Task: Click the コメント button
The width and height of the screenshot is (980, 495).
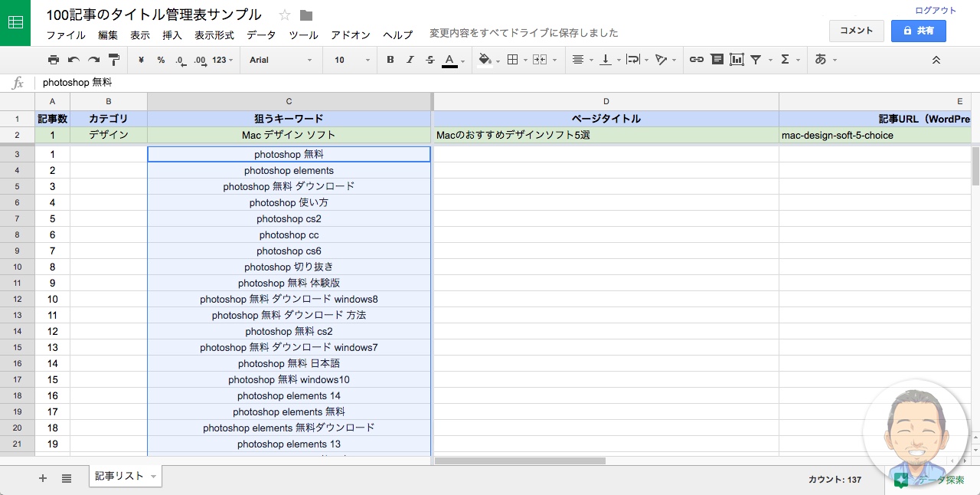Action: click(857, 31)
